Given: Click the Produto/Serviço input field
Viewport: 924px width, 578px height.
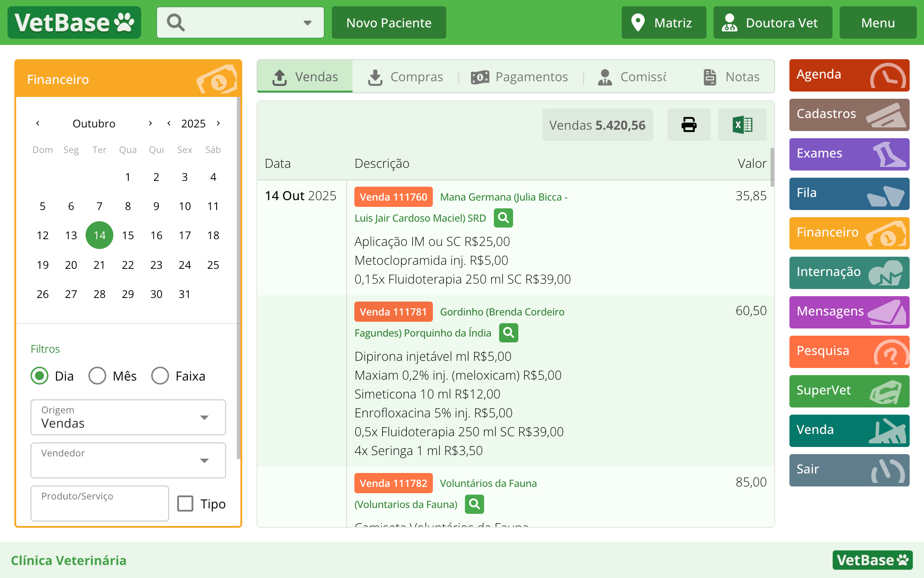Looking at the screenshot, I should 100,504.
